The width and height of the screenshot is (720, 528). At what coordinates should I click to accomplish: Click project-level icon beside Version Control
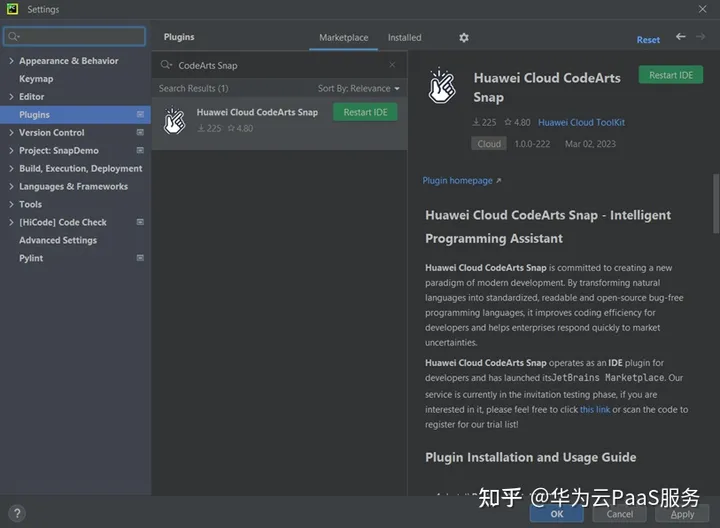(x=141, y=132)
